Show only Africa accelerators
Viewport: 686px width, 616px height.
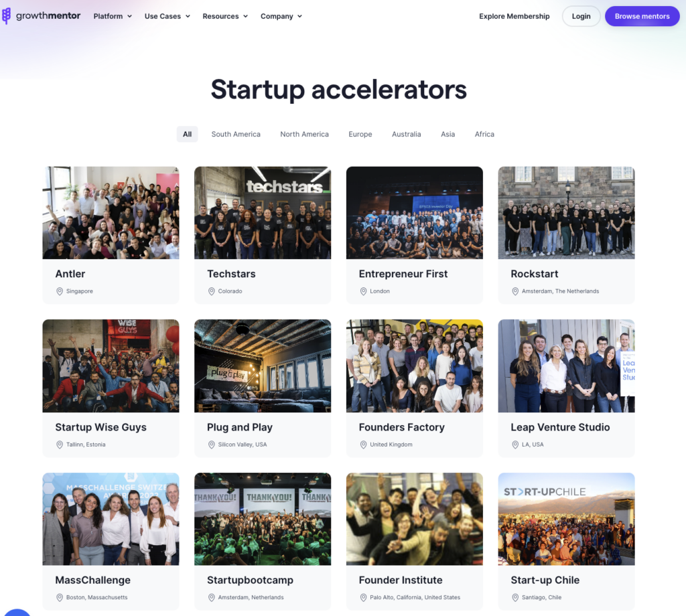point(484,134)
